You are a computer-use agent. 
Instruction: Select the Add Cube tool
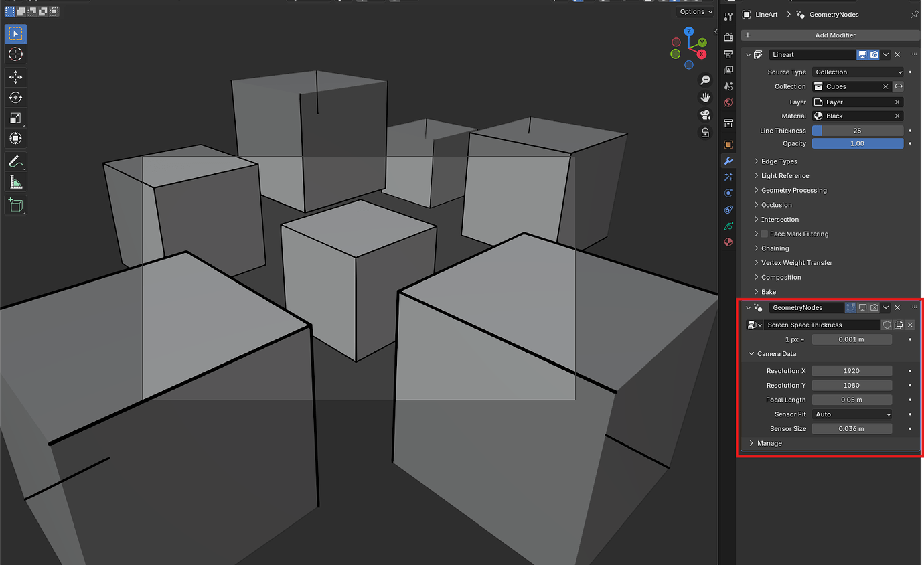[16, 205]
